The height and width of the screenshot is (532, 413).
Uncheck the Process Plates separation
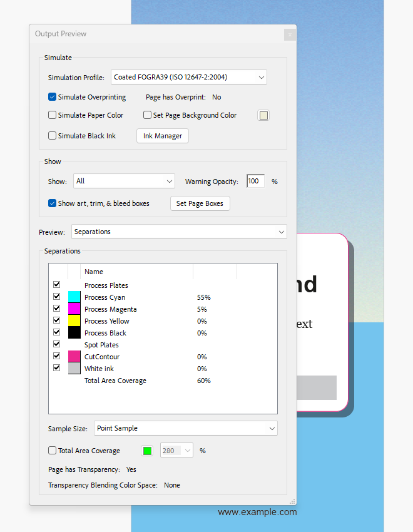56,285
